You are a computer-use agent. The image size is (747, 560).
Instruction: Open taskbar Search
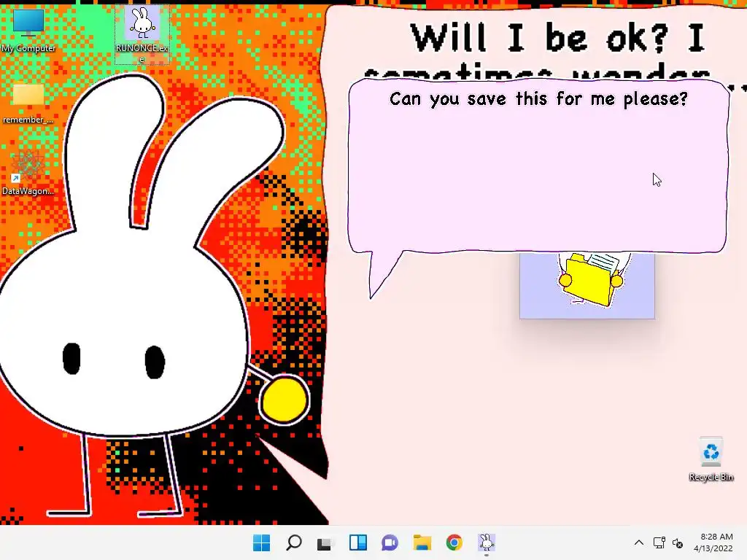tap(293, 542)
